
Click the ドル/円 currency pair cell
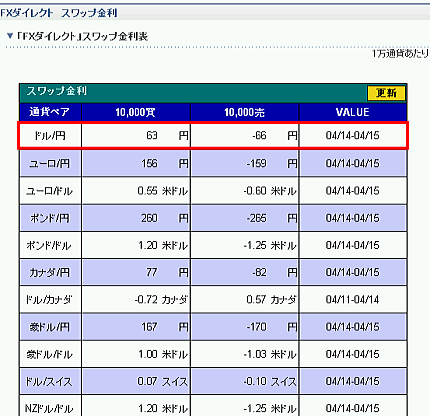(x=50, y=136)
